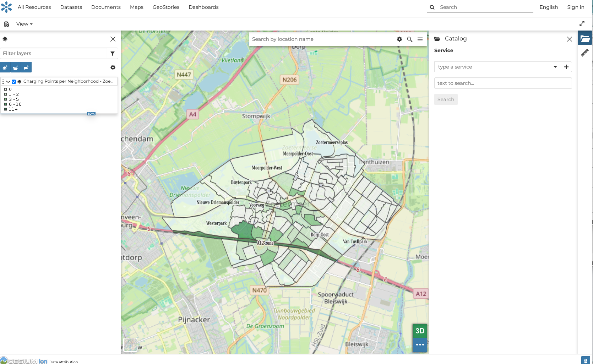Click the Nieuwe Driemanspolder map label
The image size is (593, 364).
218,202
